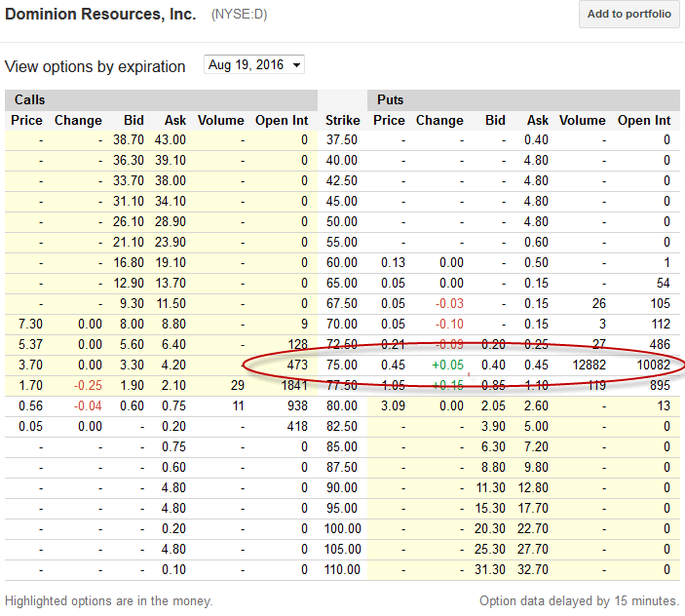Click put volume value 12882
This screenshot has width=685, height=616.
[589, 365]
